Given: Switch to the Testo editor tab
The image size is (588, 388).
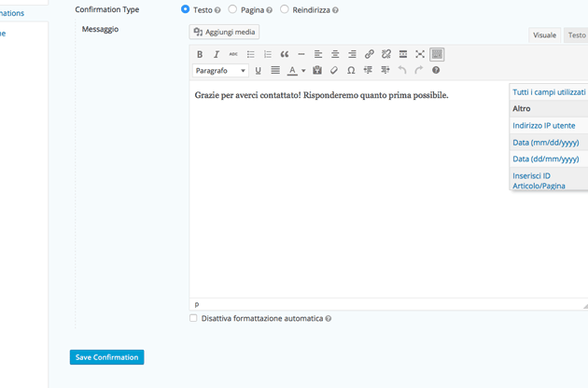Looking at the screenshot, I should [577, 35].
